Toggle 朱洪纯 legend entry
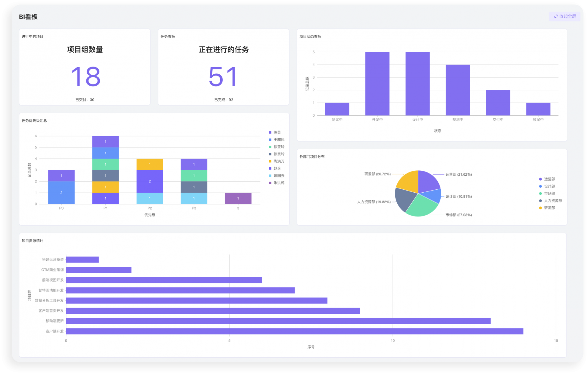Screen dimensions: 588x374 (276, 183)
